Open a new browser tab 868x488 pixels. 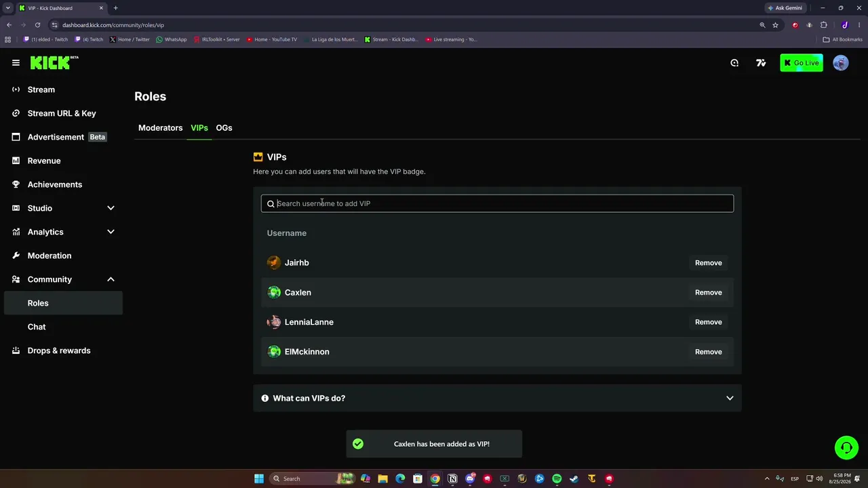click(115, 8)
